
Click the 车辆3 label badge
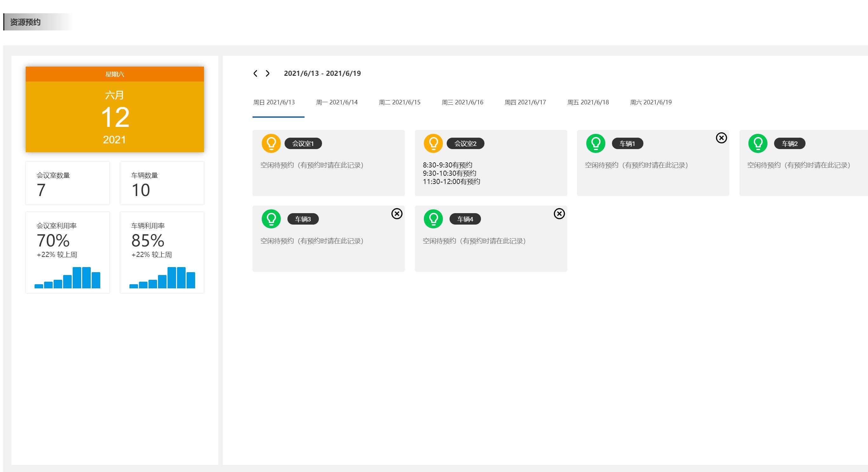[x=303, y=219]
